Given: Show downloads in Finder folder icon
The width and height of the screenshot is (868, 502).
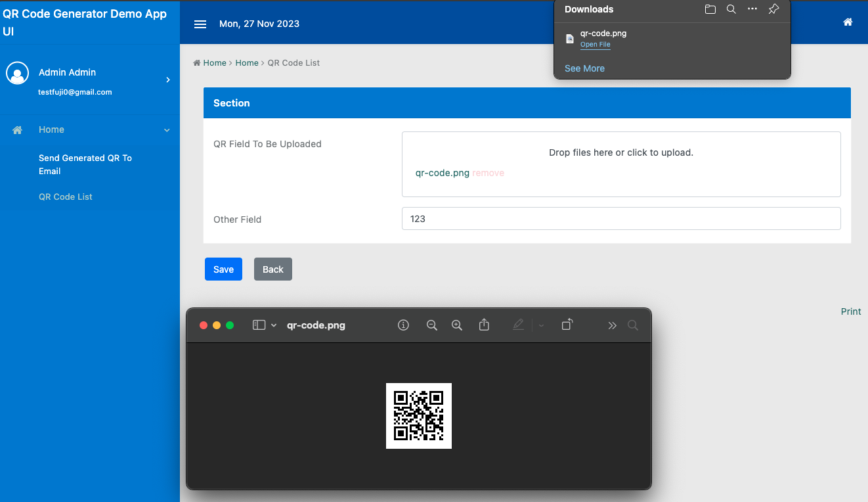Looking at the screenshot, I should (x=710, y=9).
